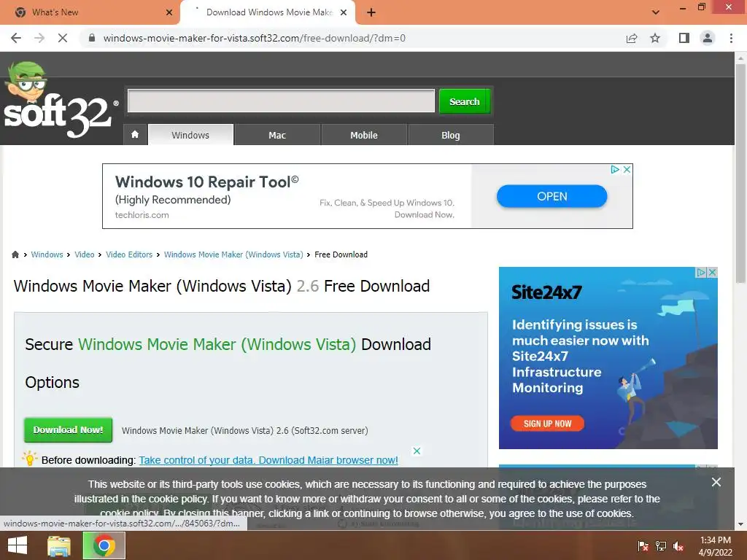The width and height of the screenshot is (747, 560).
Task: Click the '2.6 (Soft32.com server)' description text
Action: tap(322, 430)
